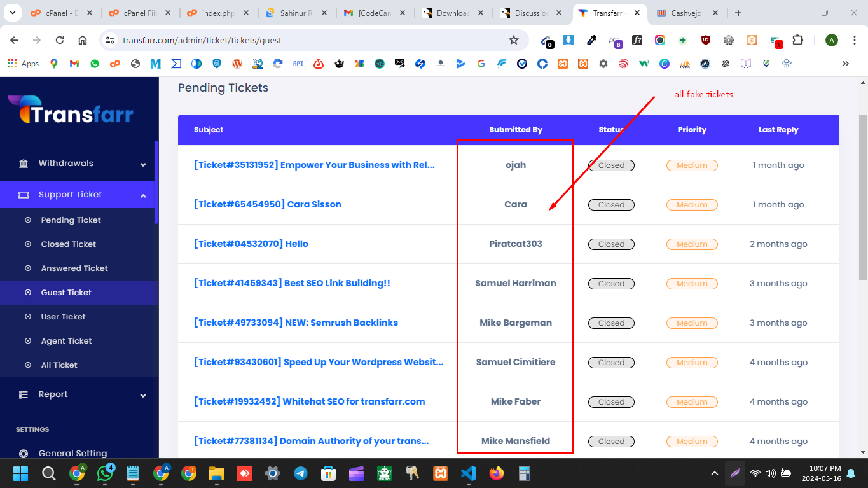868x488 pixels.
Task: Open the Chrome three-dot menu
Action: coord(854,40)
